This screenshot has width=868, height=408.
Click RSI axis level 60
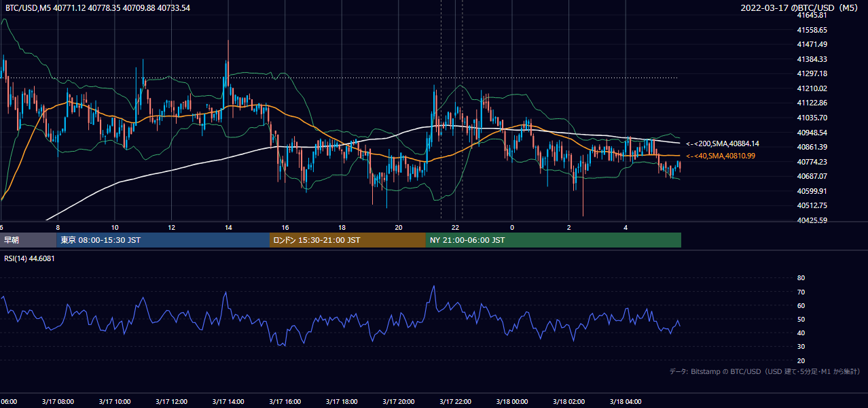coord(801,305)
